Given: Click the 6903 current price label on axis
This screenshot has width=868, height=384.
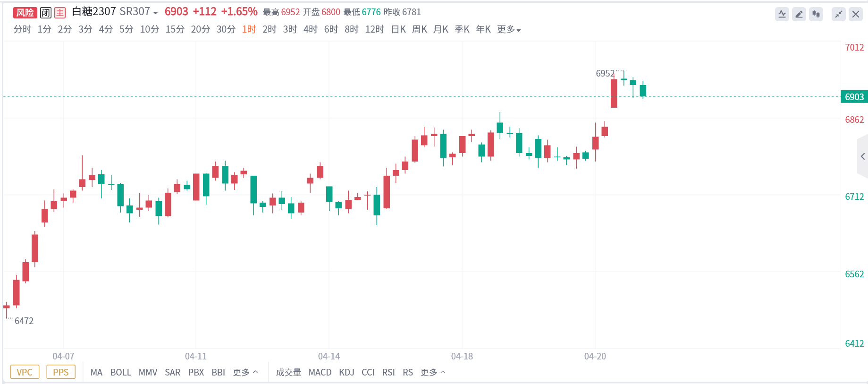Looking at the screenshot, I should pos(854,97).
